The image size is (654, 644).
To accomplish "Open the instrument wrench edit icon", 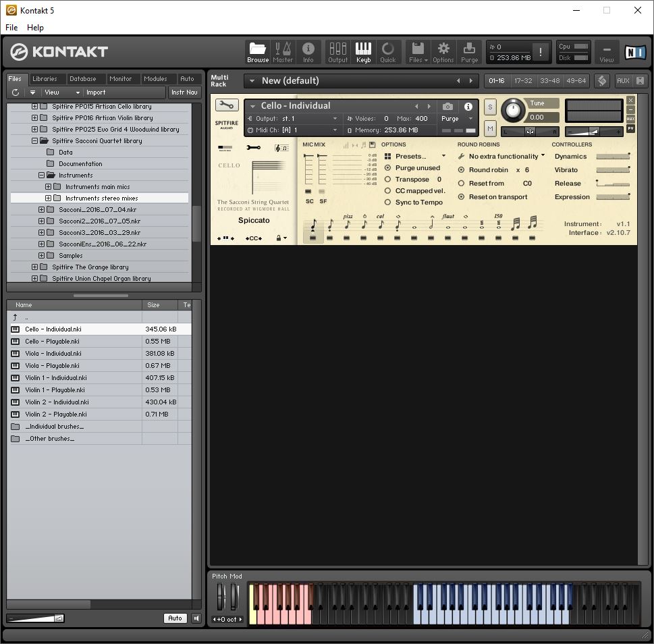I will (x=227, y=105).
